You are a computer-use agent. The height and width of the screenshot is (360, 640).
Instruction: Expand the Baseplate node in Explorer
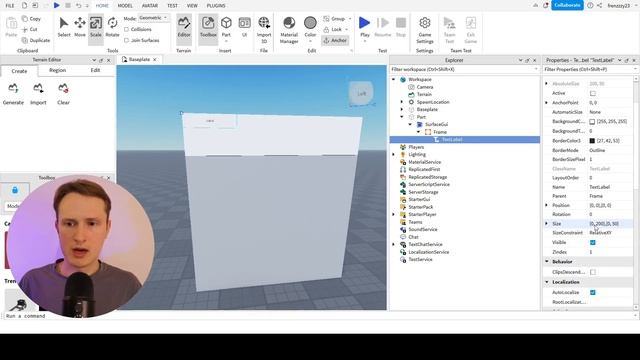pos(402,109)
